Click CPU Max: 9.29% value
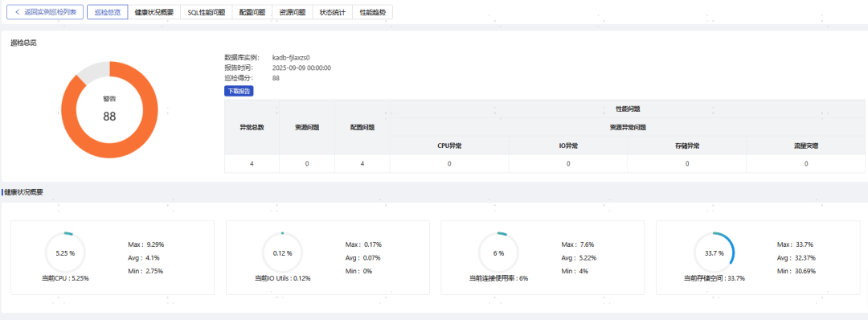Image resolution: width=868 pixels, height=320 pixels. pos(146,244)
